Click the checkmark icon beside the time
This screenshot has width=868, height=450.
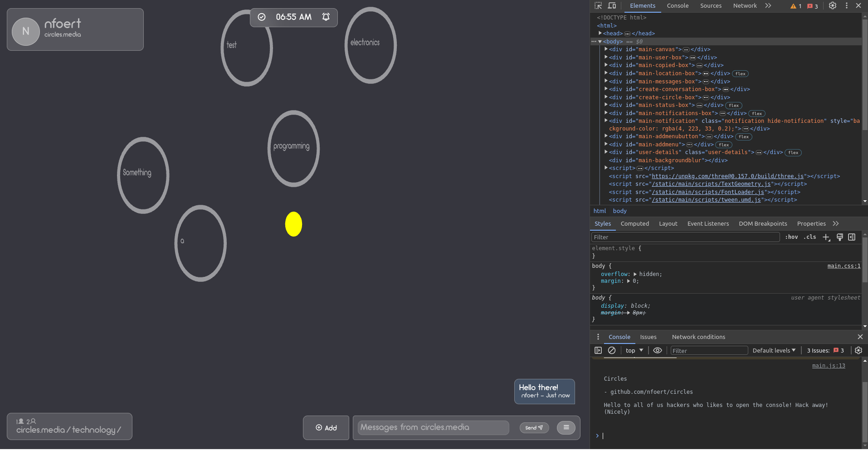point(262,17)
